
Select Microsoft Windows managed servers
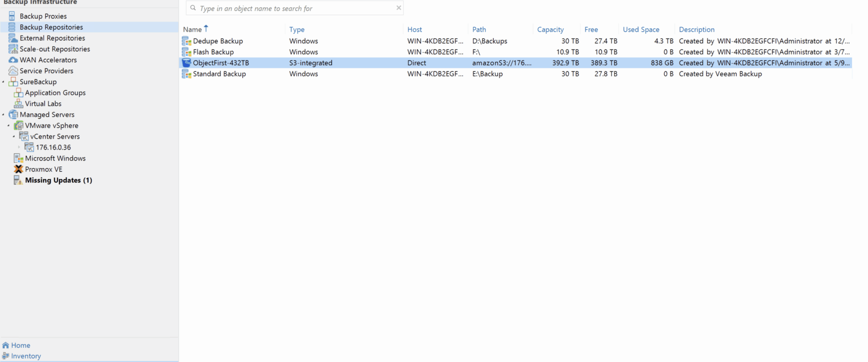pyautogui.click(x=56, y=158)
